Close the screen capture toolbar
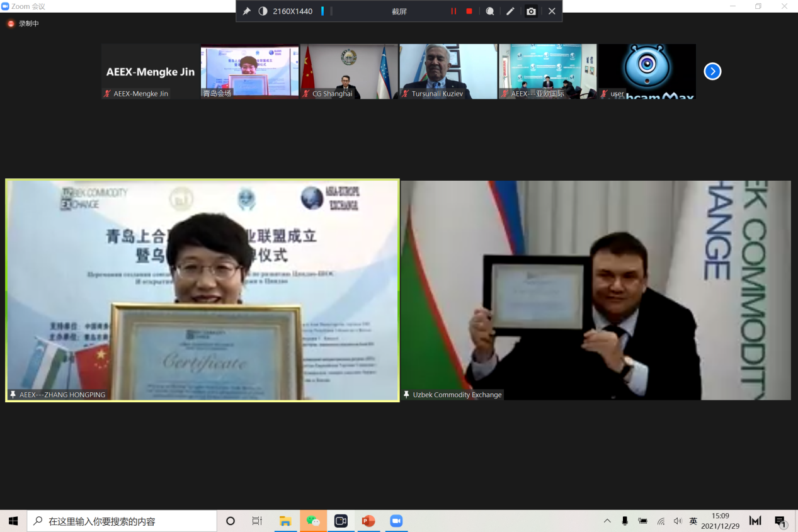The width and height of the screenshot is (798, 532). tap(552, 11)
